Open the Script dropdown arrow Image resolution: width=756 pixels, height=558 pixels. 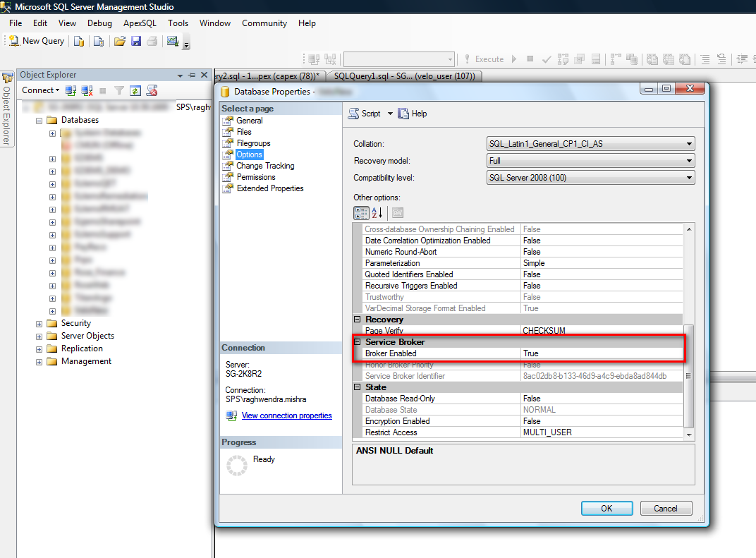coord(390,114)
